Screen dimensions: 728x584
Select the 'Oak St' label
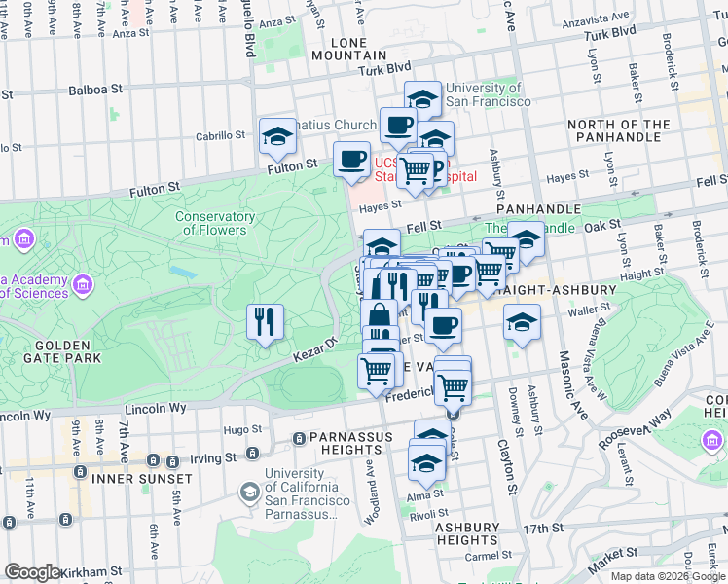point(602,226)
